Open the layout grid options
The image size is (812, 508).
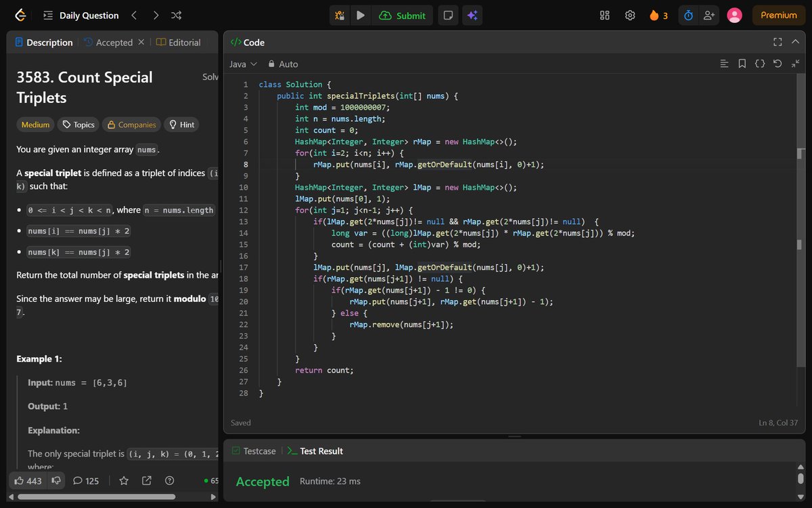pos(605,15)
